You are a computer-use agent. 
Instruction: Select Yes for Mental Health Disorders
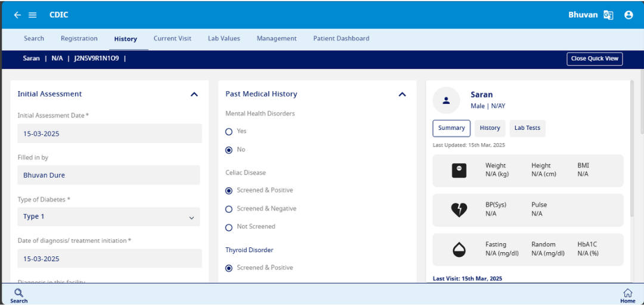(229, 131)
